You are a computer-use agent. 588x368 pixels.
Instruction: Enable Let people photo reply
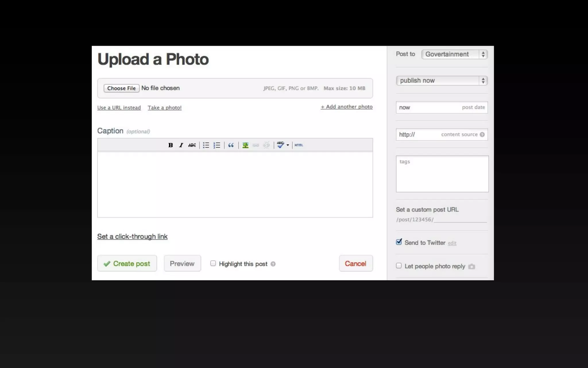click(x=399, y=266)
